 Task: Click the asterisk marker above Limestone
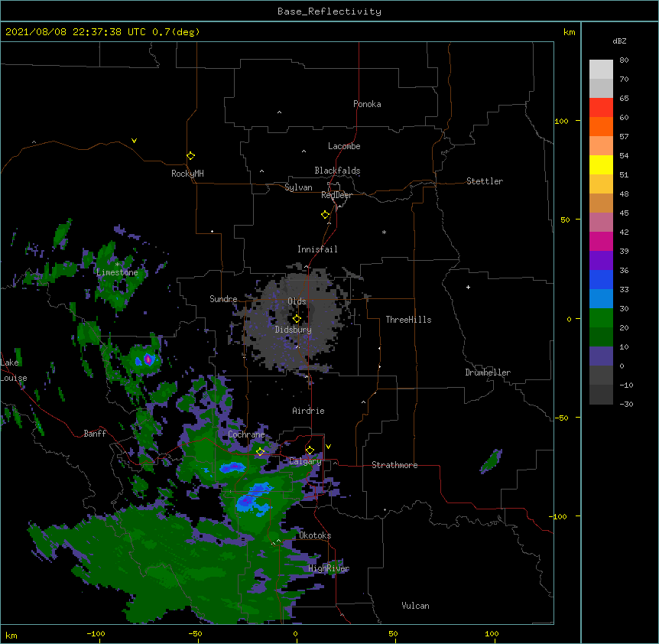click(117, 265)
